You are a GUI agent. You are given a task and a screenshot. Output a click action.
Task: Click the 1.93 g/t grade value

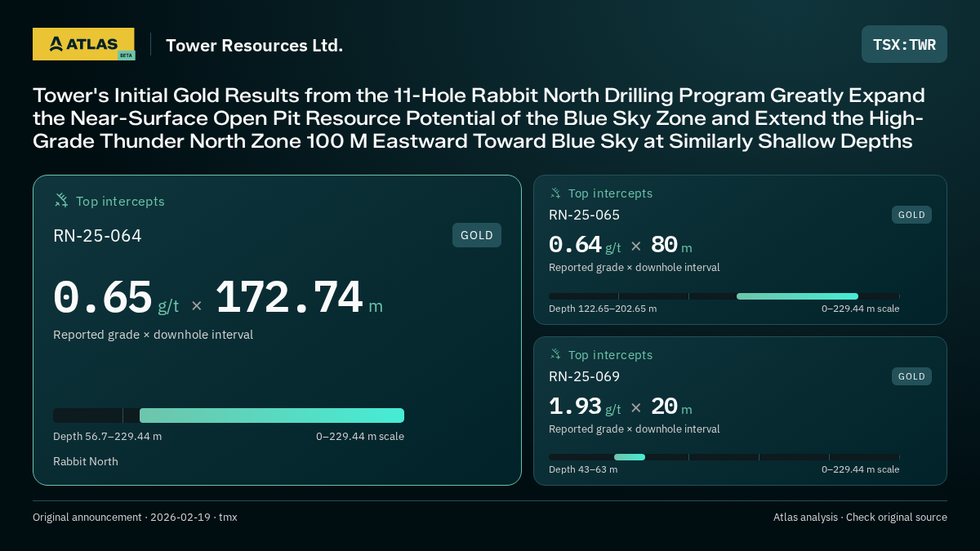[585, 407]
